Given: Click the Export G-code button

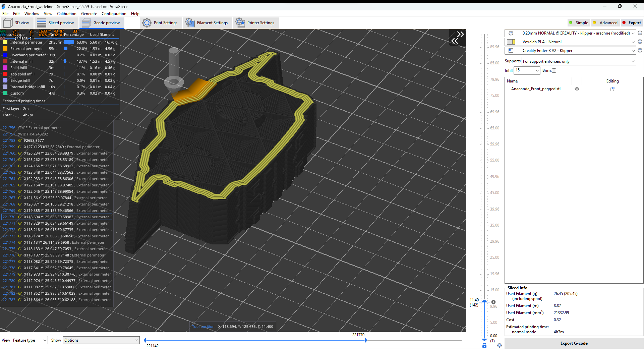Looking at the screenshot, I should (x=574, y=343).
